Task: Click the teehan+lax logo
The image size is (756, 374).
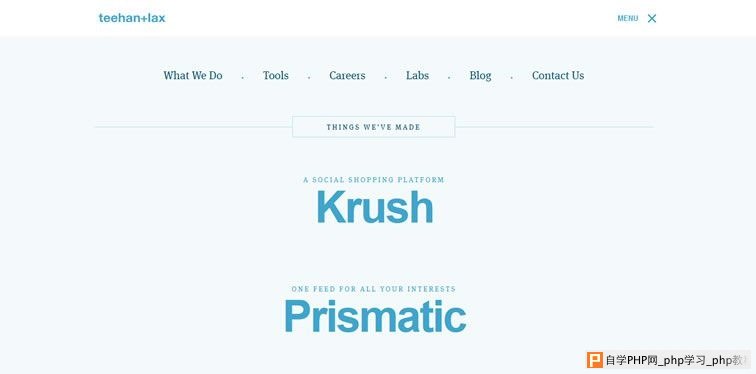Action: [132, 18]
